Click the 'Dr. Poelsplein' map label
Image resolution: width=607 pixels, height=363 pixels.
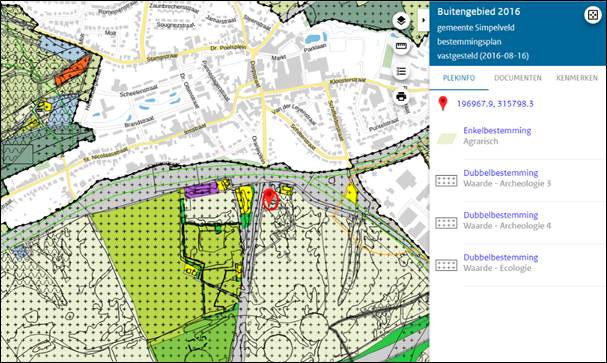[228, 48]
